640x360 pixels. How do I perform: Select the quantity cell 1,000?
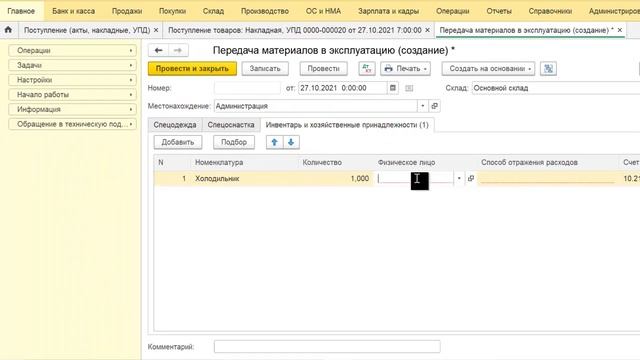click(336, 178)
